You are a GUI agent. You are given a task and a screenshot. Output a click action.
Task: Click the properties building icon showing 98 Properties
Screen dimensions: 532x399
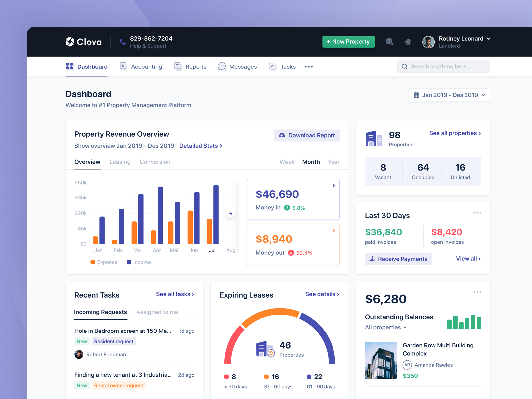click(374, 138)
